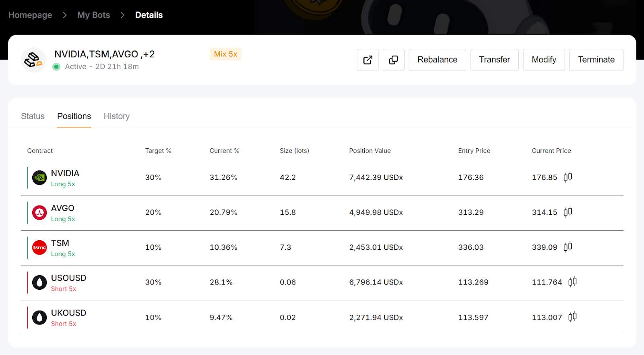Click the Modify button
Screen dimensions: 644x355
click(544, 60)
